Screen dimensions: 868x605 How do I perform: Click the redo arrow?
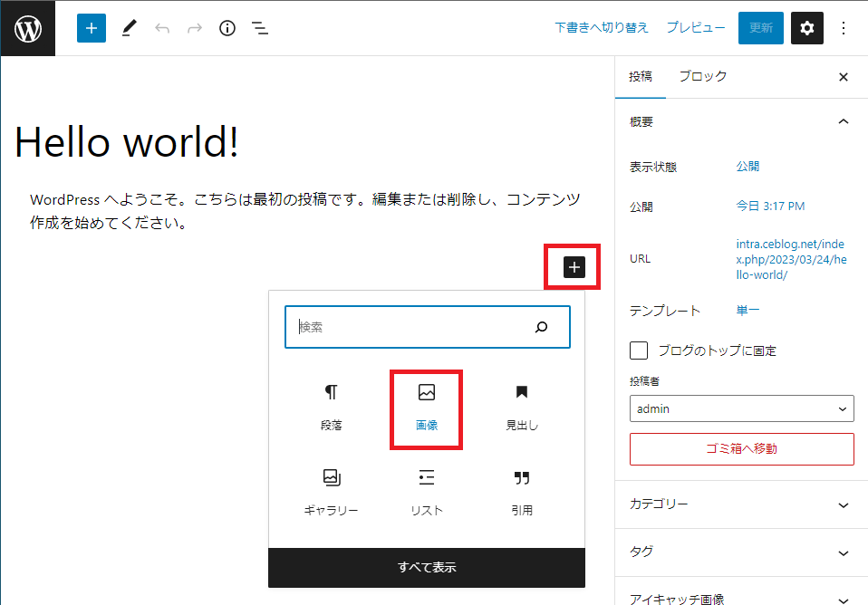coord(195,28)
